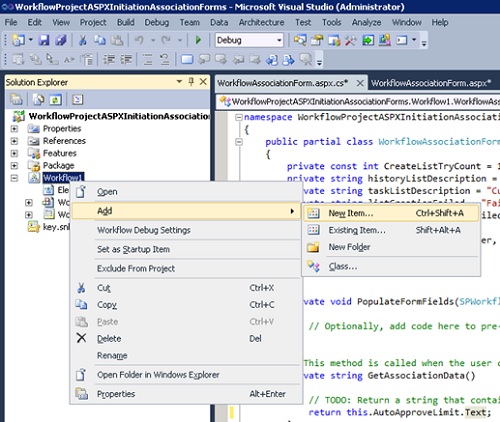The width and height of the screenshot is (500, 422).
Task: Expand the References tree node
Action: (x=14, y=141)
